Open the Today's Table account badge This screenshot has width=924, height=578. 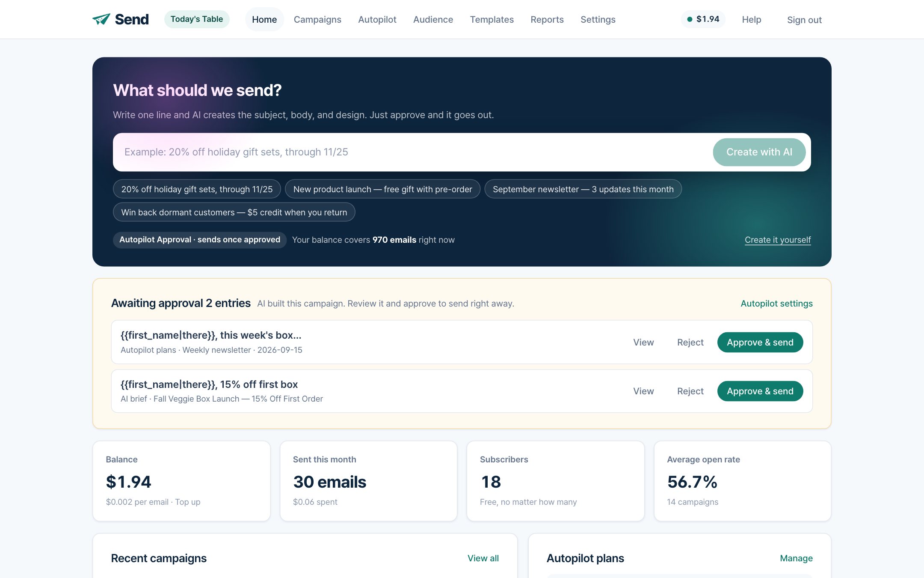coord(197,19)
